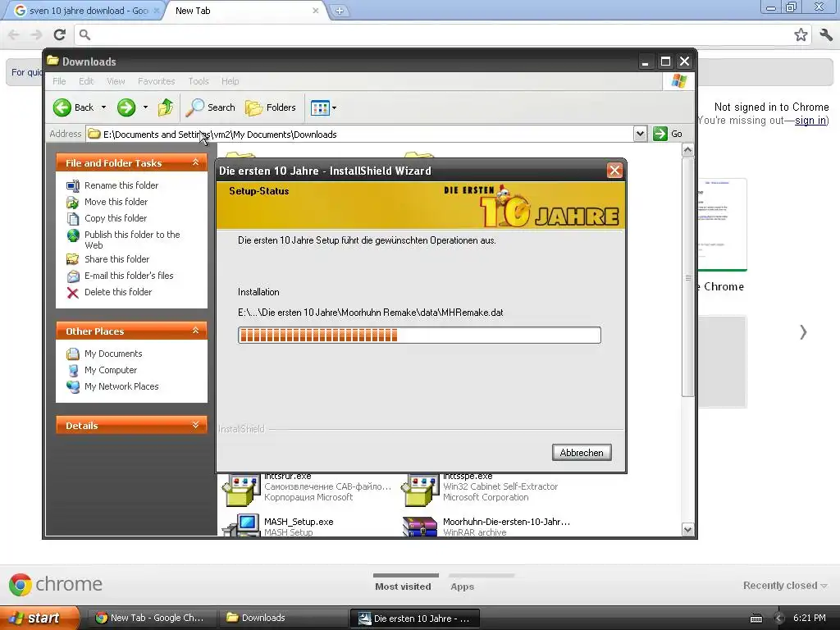Open the Windows Start menu
The height and width of the screenshot is (630, 840).
click(39, 618)
